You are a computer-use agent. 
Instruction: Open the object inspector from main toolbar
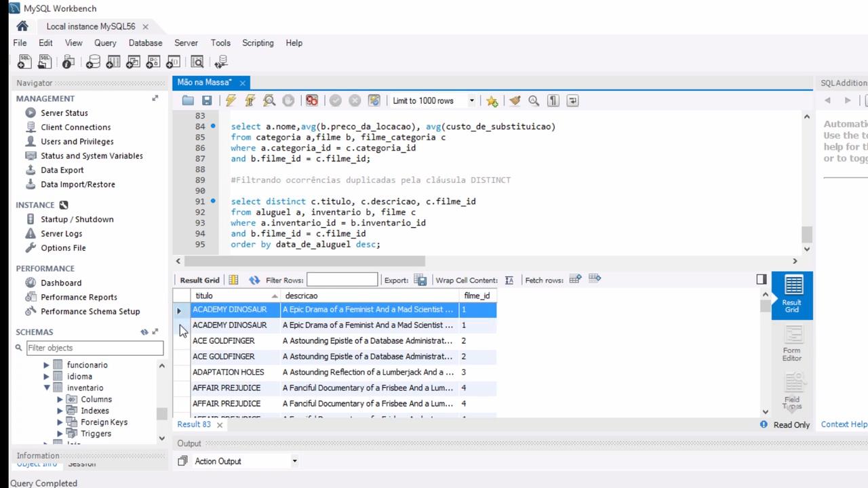click(68, 62)
